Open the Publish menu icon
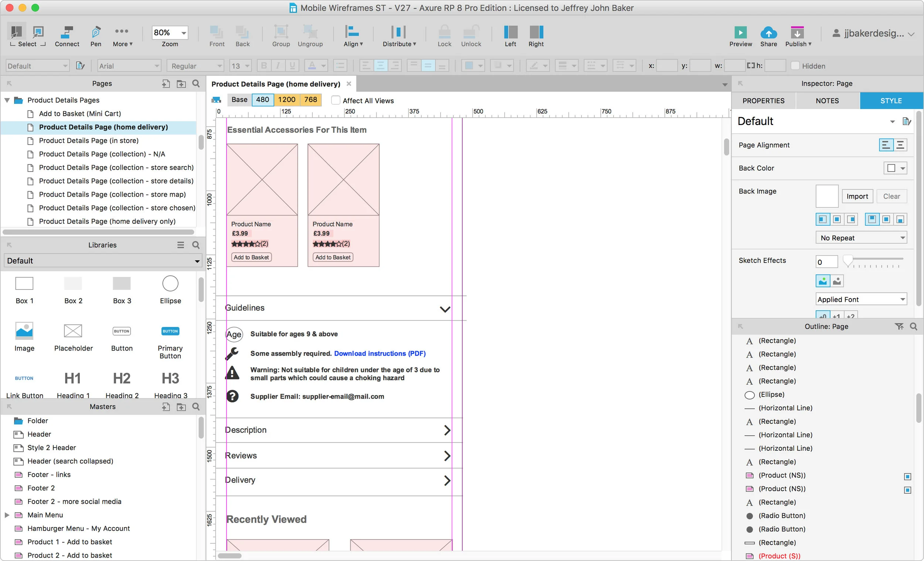 click(797, 33)
